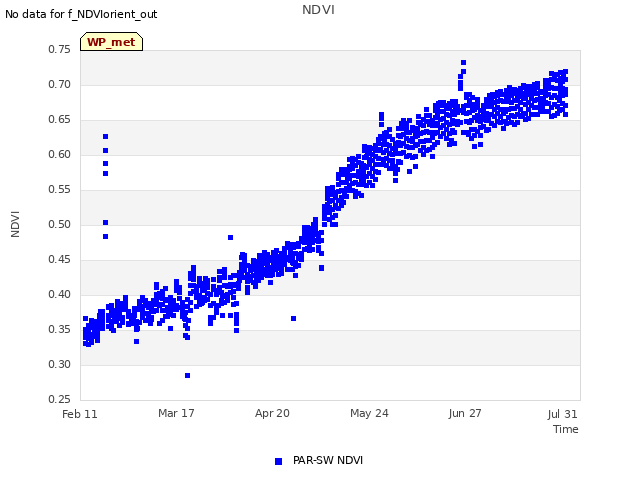
Task: Click the 'No data for f_NDVIorient_out' message
Action: click(81, 14)
